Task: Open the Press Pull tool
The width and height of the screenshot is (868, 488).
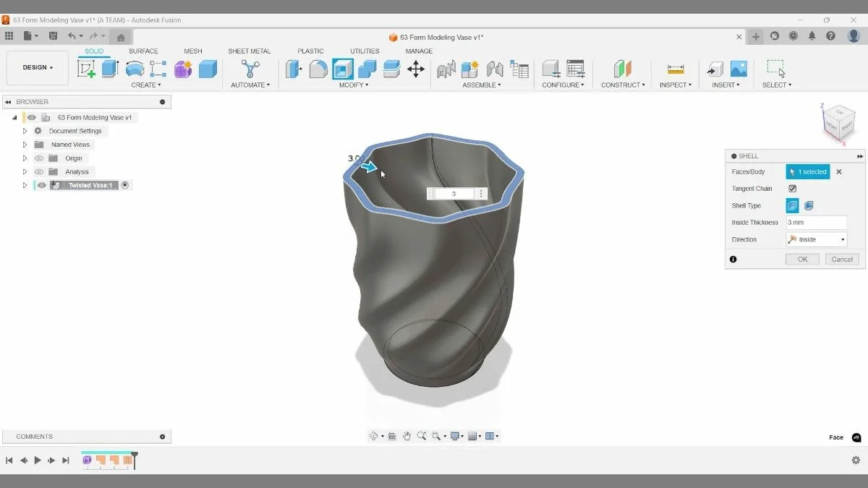Action: click(294, 69)
